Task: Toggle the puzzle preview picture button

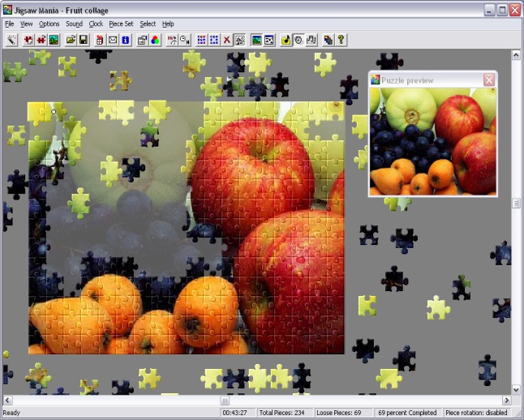Action: pos(256,39)
